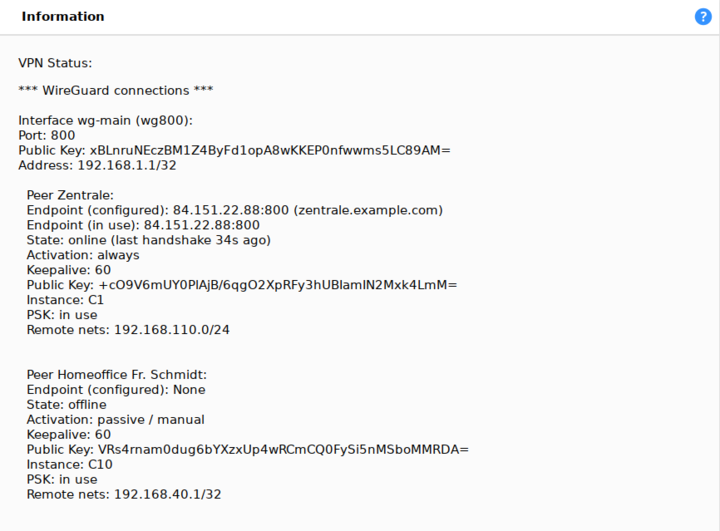
Task: Click the zentrale.example.com configured endpoint
Action: pos(368,210)
